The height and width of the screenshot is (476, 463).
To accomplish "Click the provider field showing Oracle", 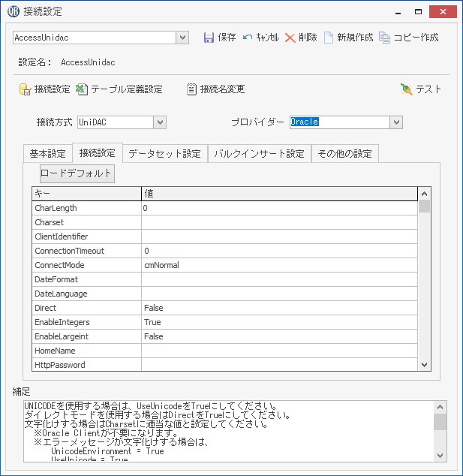I will pos(340,122).
